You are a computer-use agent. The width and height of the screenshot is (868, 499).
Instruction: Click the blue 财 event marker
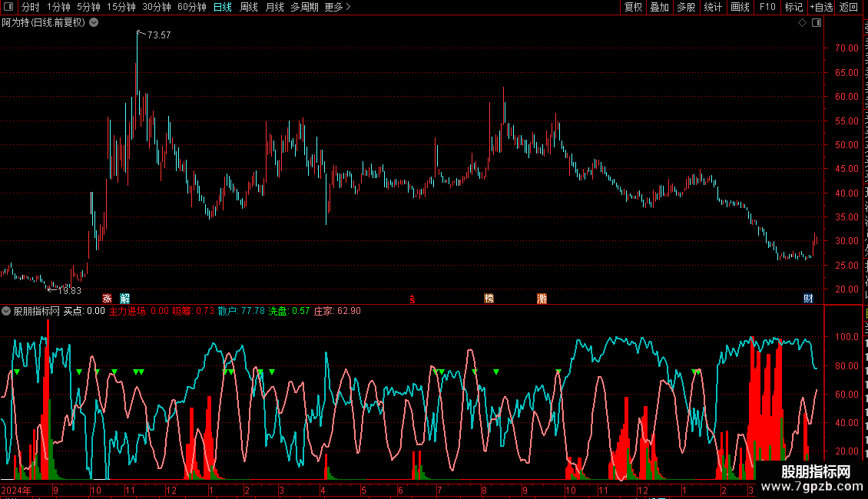(808, 299)
